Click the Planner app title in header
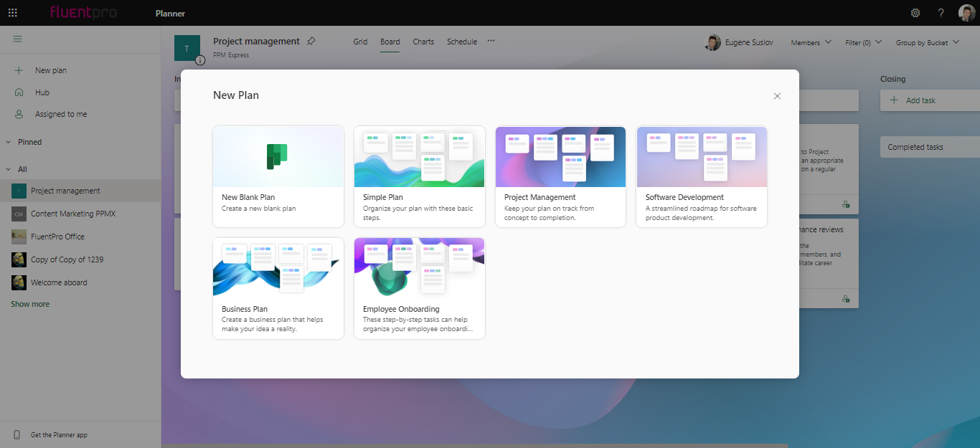 tap(170, 14)
